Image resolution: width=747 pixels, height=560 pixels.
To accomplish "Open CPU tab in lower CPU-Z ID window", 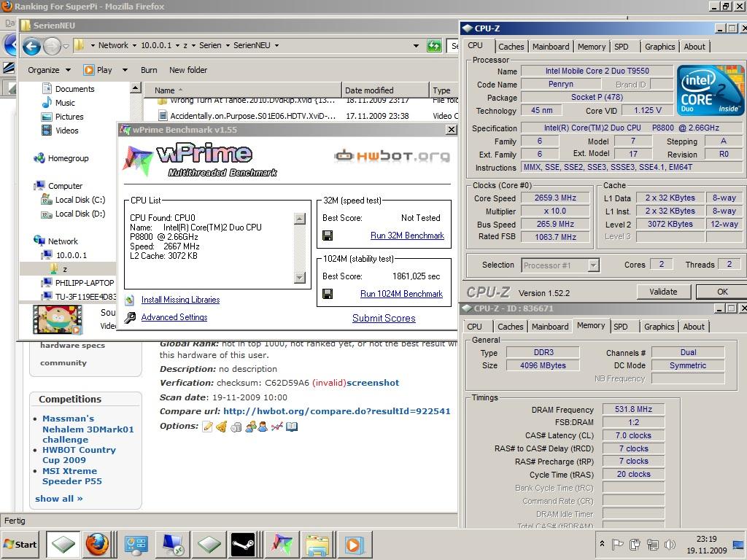I will tap(474, 327).
